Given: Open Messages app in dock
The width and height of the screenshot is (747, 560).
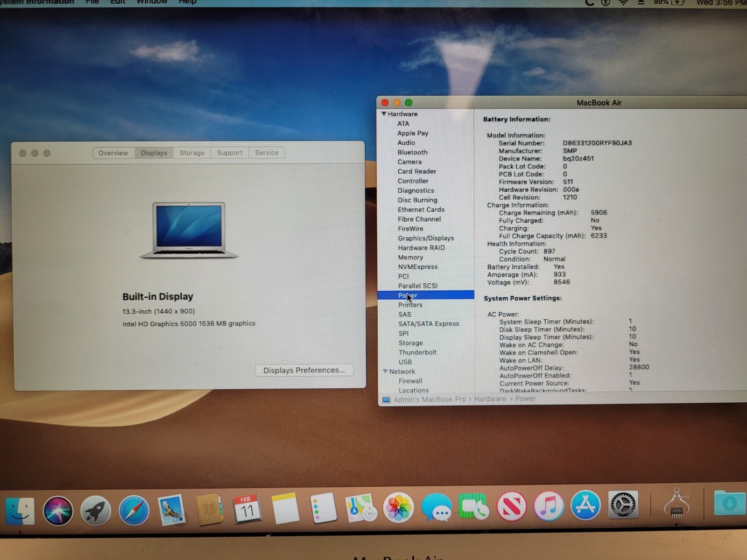Looking at the screenshot, I should coord(436,508).
